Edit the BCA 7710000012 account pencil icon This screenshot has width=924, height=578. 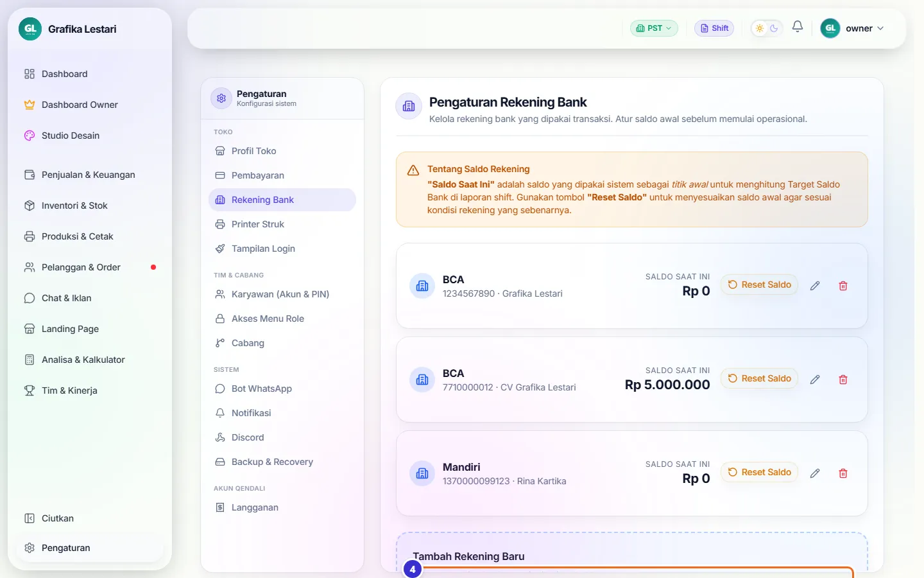pos(815,380)
